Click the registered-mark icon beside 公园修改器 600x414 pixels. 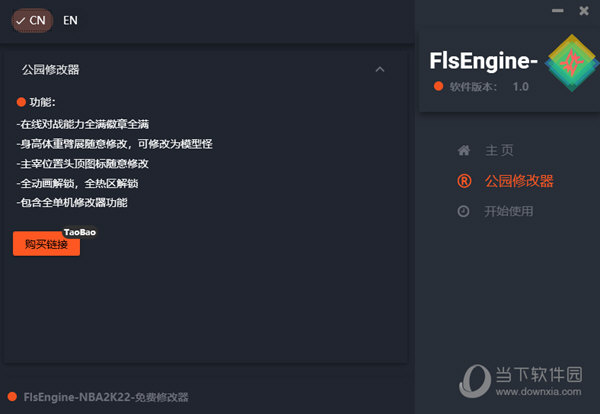463,181
